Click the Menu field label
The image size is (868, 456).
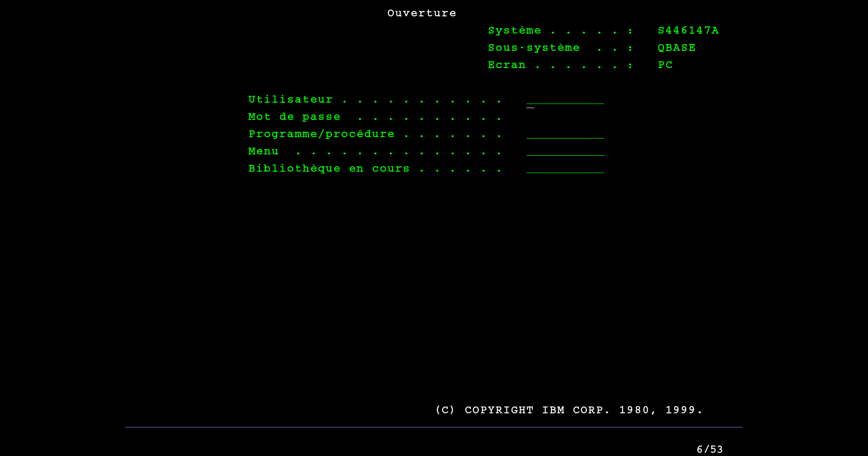pos(263,151)
